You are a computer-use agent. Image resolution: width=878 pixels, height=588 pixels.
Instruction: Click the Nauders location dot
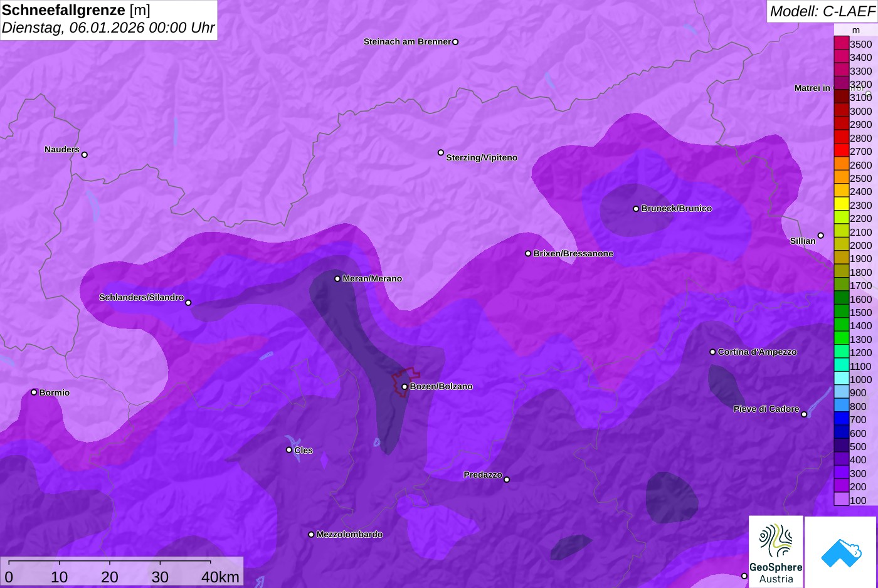[85, 155]
